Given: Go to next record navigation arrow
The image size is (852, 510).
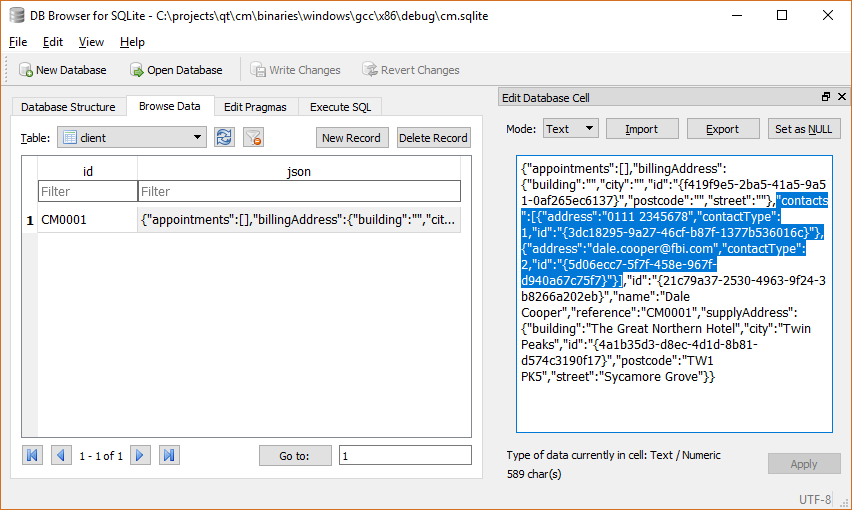Looking at the screenshot, I should click(x=140, y=456).
